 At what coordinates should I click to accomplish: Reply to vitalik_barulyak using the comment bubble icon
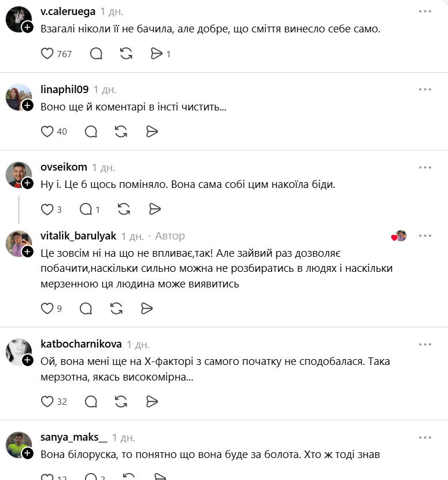(x=86, y=309)
